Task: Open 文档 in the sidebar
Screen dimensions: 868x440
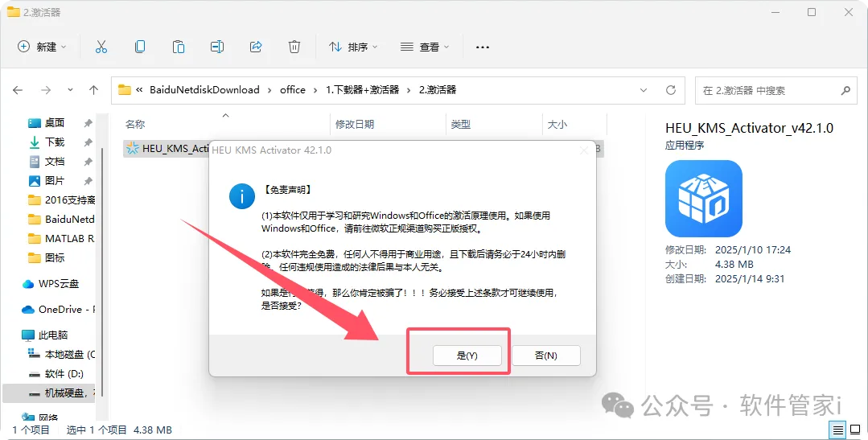Action: [x=54, y=162]
